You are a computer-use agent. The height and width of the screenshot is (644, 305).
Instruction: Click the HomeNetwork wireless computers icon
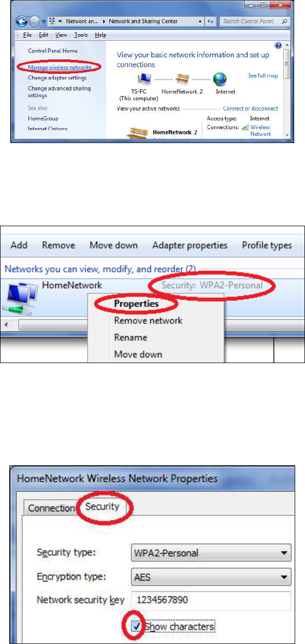[x=21, y=298]
